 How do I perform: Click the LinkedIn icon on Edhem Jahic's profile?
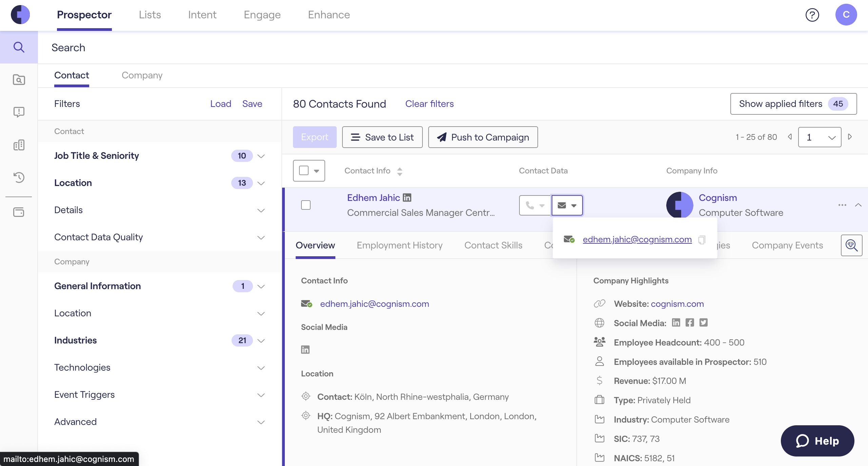(407, 197)
